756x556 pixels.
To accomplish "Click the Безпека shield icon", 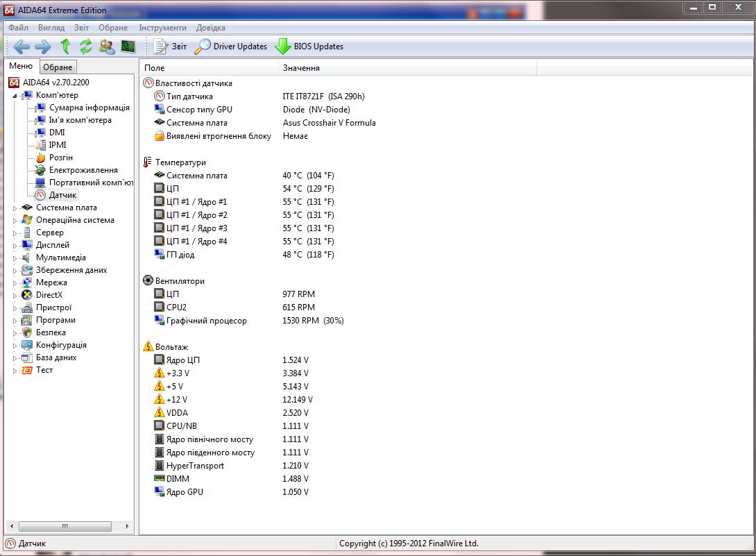I will tap(27, 332).
